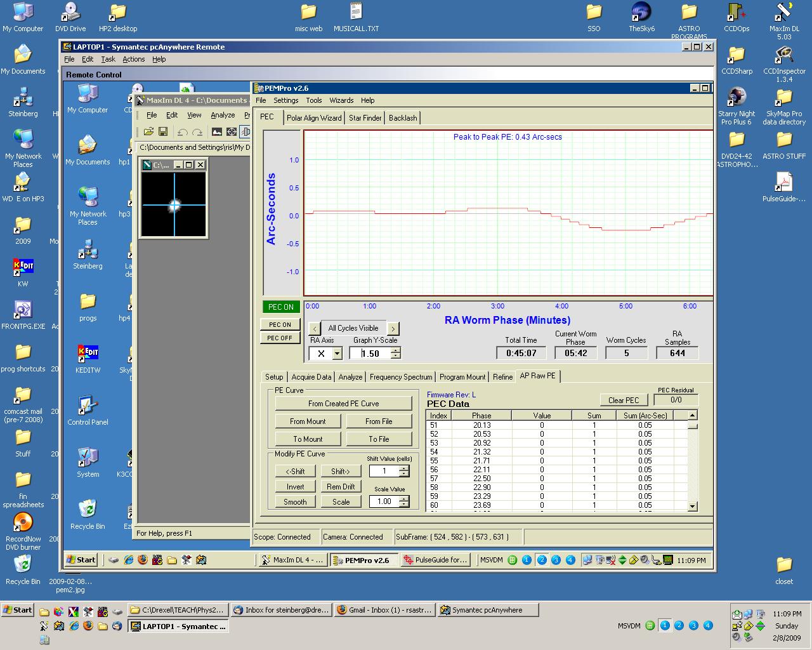Image resolution: width=812 pixels, height=650 pixels.
Task: Open the MaxIm DL 5.03 desktop icon
Action: (784, 20)
